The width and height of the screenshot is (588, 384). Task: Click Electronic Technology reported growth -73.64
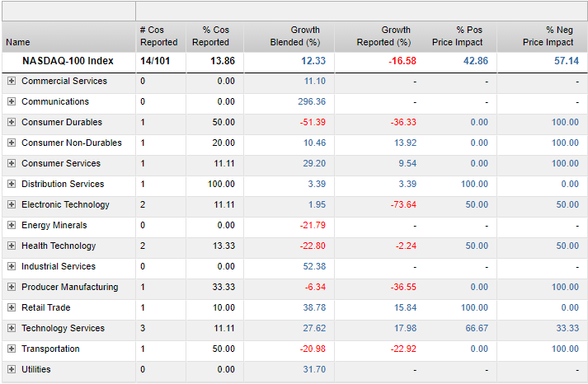click(403, 204)
